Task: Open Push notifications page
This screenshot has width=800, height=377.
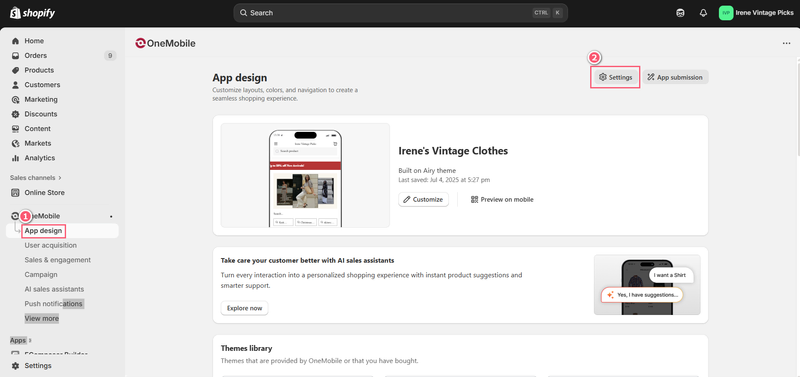Action: click(54, 304)
